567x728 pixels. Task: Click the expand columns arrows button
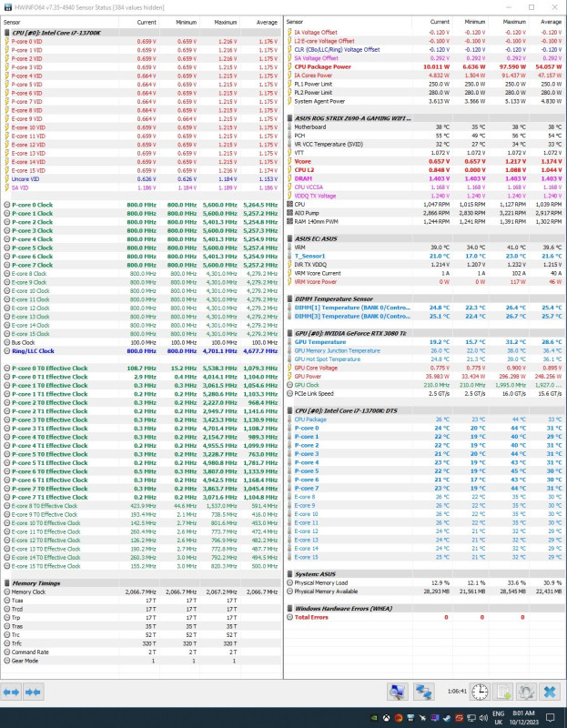11,692
